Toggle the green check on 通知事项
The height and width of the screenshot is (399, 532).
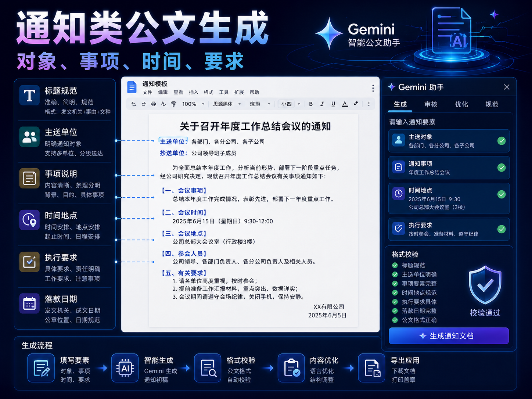[x=502, y=168]
